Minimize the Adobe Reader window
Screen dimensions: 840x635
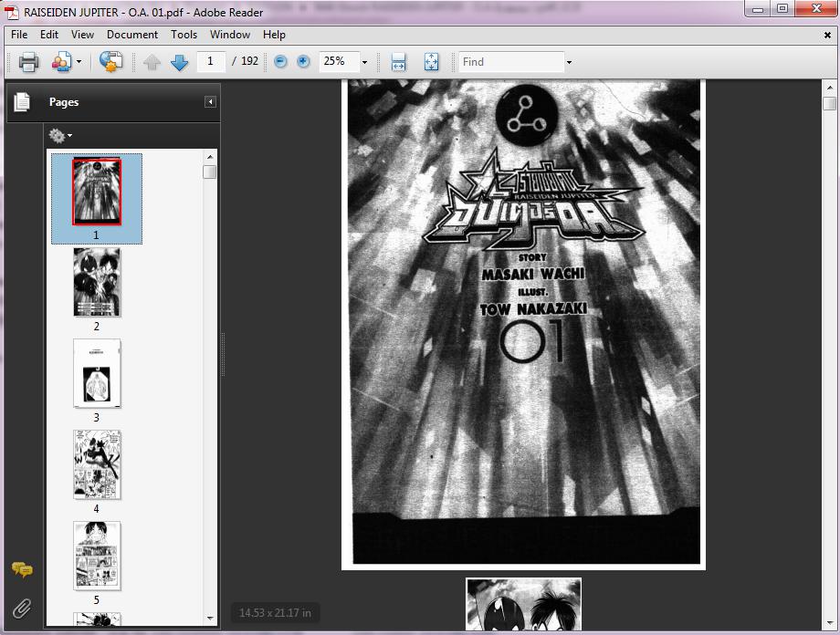(x=758, y=8)
